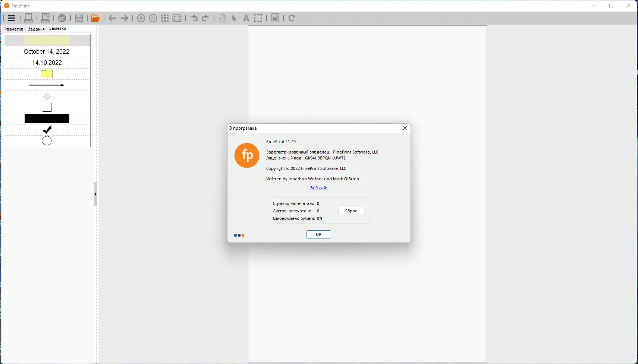Click the page-with-X toolbar icon
The width and height of the screenshot is (638, 364).
point(275,18)
